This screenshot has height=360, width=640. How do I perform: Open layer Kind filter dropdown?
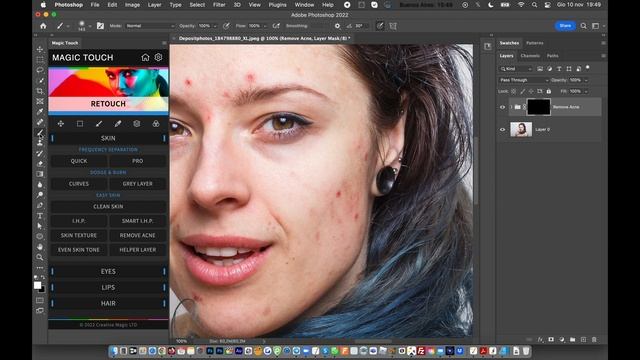click(516, 69)
